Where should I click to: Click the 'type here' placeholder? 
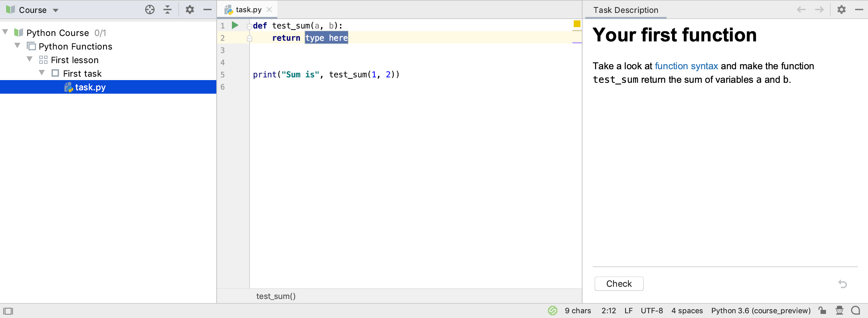326,38
